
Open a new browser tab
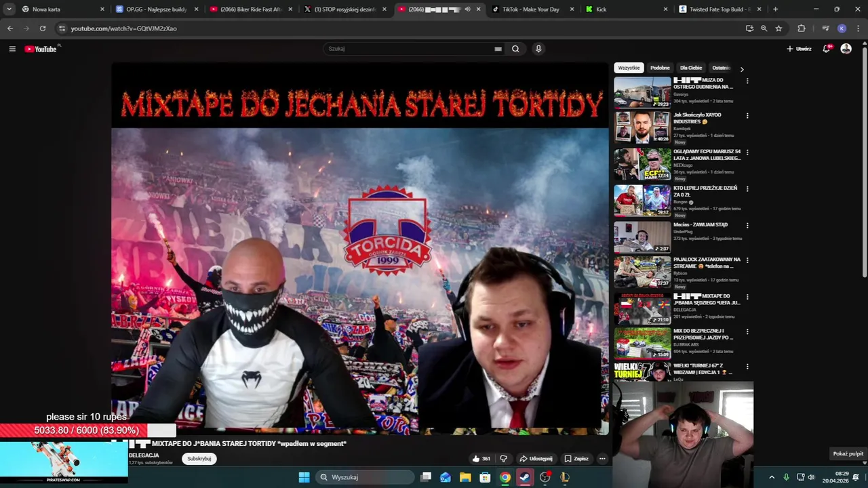775,9
